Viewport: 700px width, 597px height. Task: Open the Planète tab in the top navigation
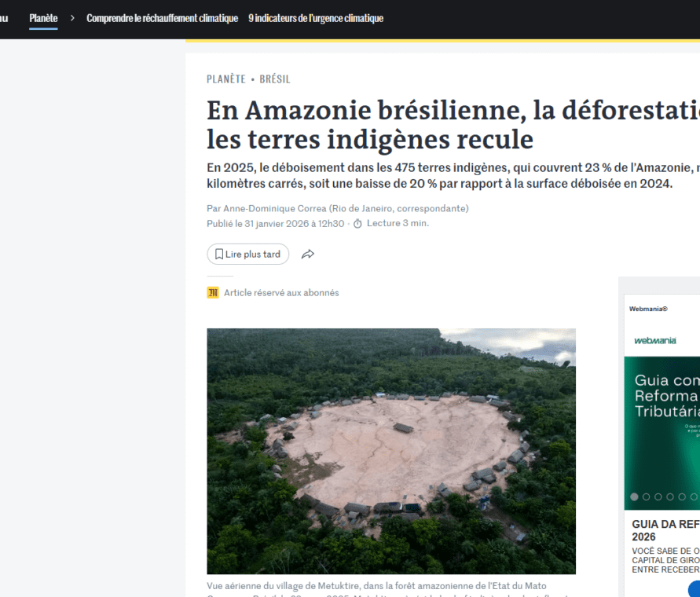[43, 18]
